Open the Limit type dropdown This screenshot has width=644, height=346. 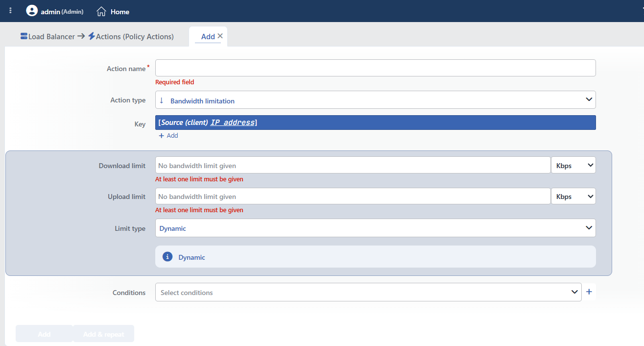[x=375, y=228]
